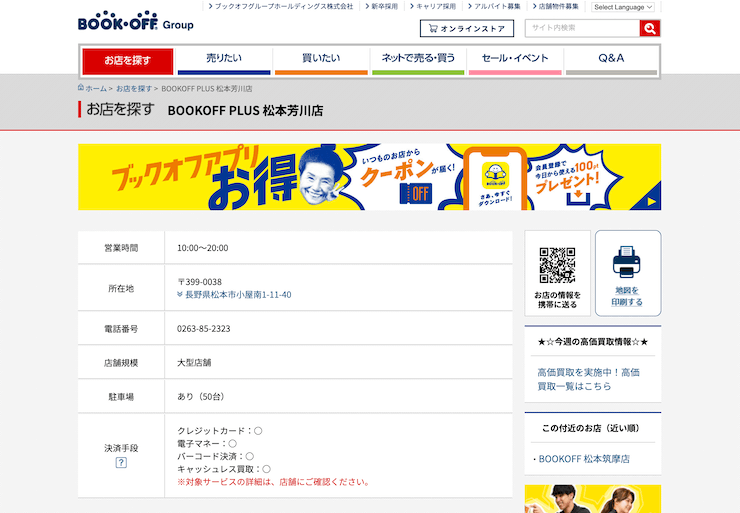The image size is (740, 513).
Task: Open the address link 長野県松本市小屋南1-11-40
Action: pos(238,294)
